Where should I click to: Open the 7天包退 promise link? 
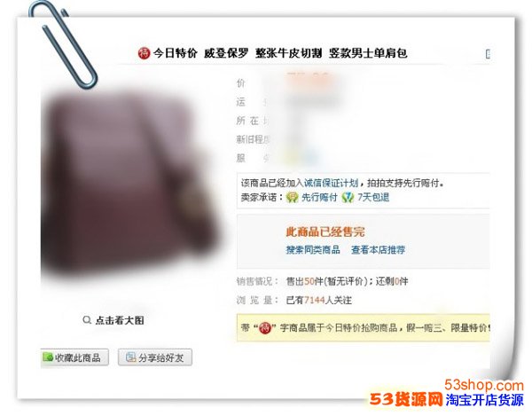pyautogui.click(x=373, y=198)
